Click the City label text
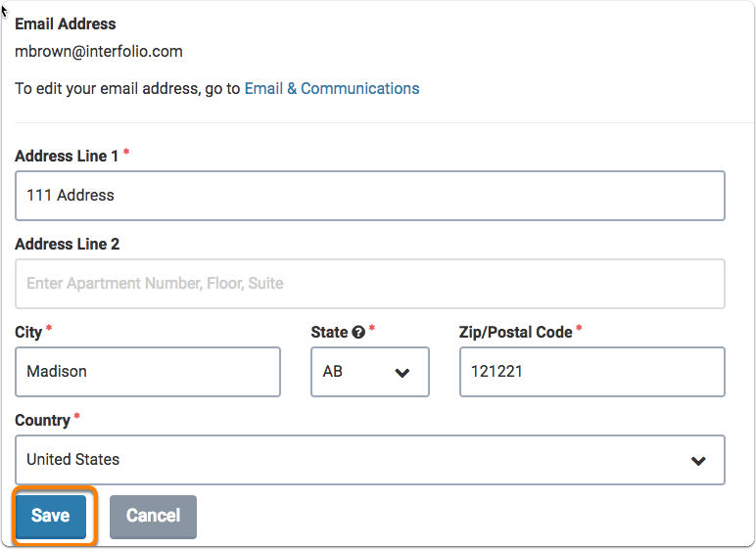The height and width of the screenshot is (549, 756). click(x=28, y=333)
